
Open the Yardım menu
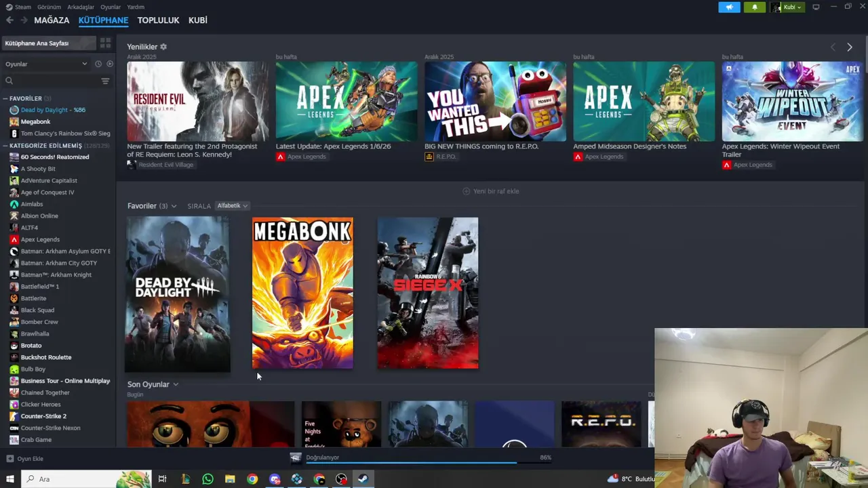click(136, 7)
